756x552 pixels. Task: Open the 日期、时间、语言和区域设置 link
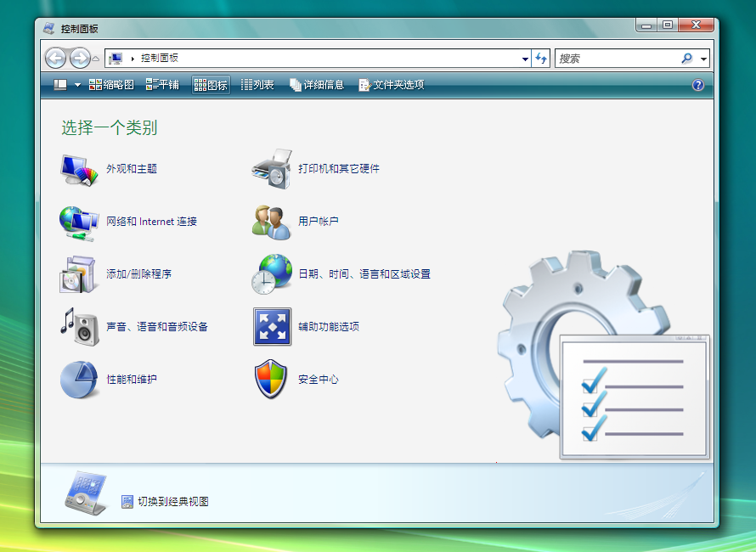click(x=364, y=274)
